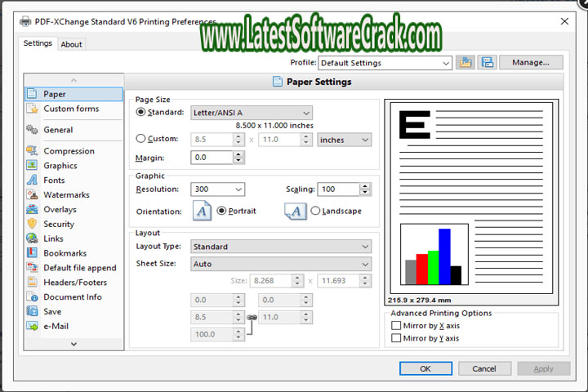The height and width of the screenshot is (392, 588).
Task: Click the 100.0 percent scale field
Action: [212, 334]
